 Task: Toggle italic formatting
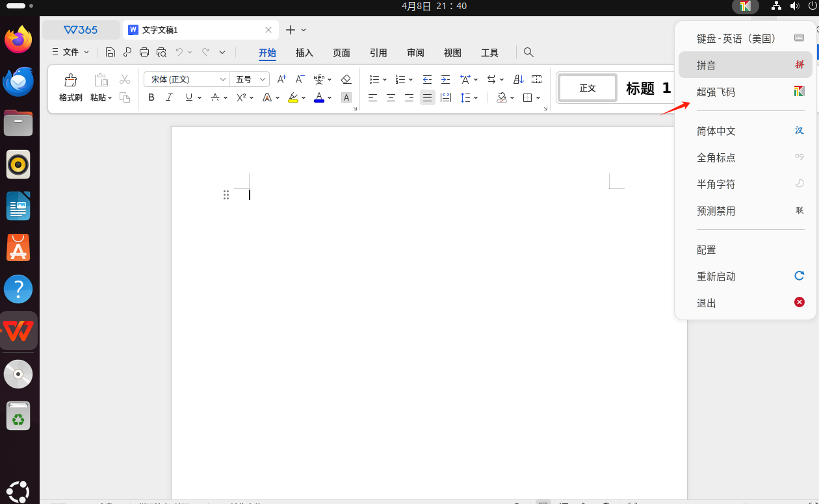(x=170, y=97)
